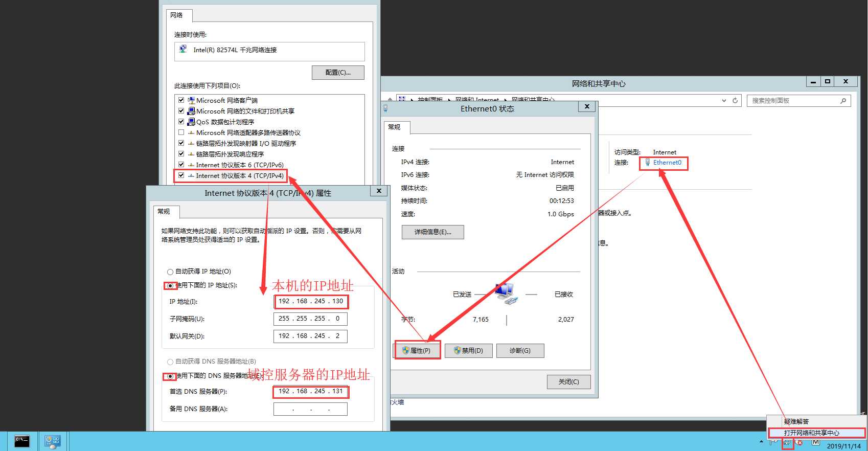Click the 诊断(G) button
Viewport: 868px width, 451px height.
520,351
